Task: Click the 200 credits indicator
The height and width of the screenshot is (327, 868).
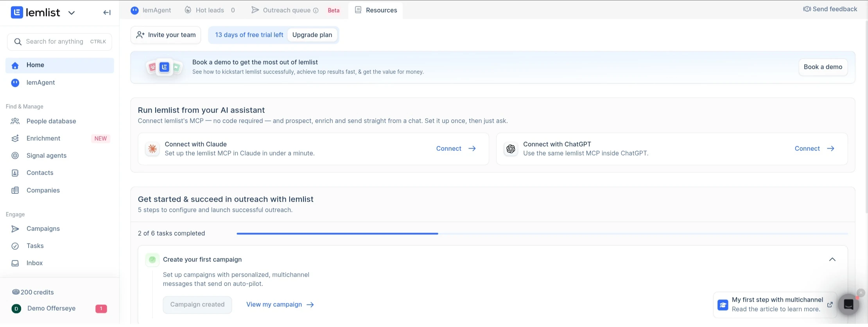Action: click(33, 292)
